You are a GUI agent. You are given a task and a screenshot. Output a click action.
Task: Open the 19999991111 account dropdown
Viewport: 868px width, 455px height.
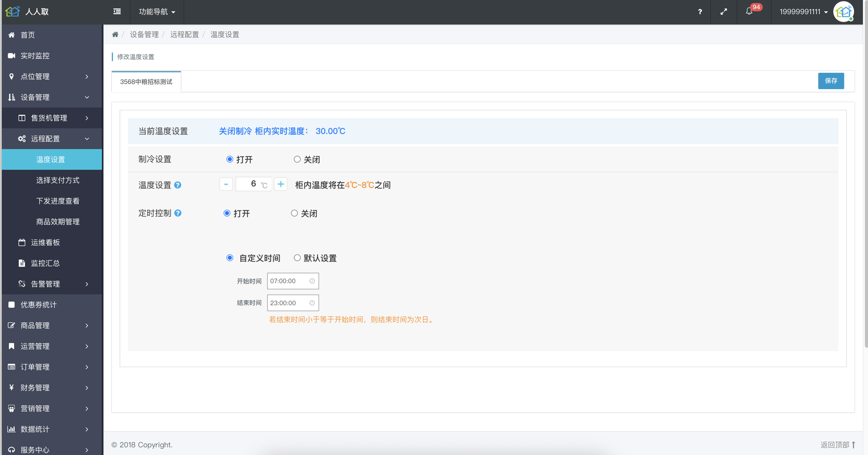804,12
